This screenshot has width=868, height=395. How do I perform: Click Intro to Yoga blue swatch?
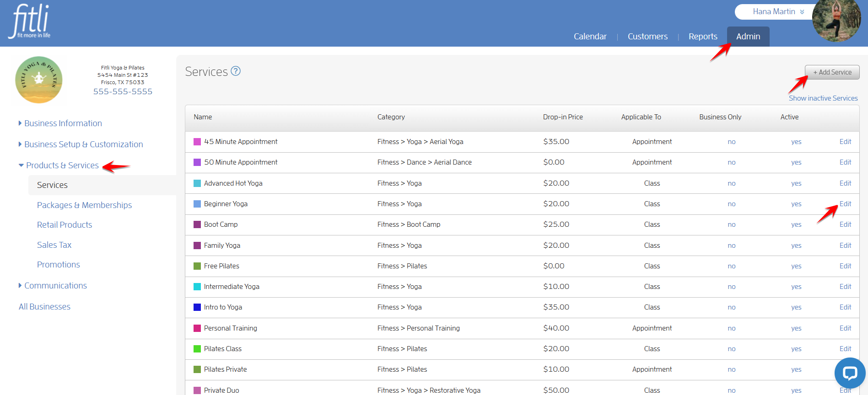[x=197, y=307]
